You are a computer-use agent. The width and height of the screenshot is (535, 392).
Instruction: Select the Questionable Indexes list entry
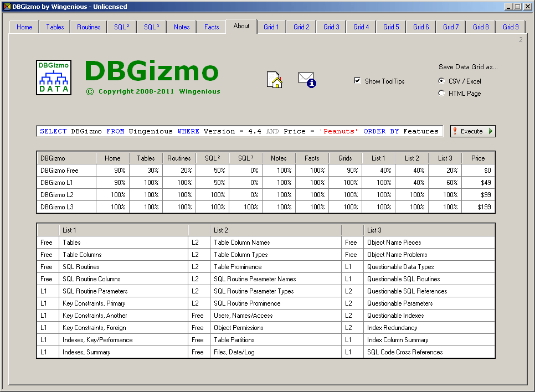[x=395, y=316]
